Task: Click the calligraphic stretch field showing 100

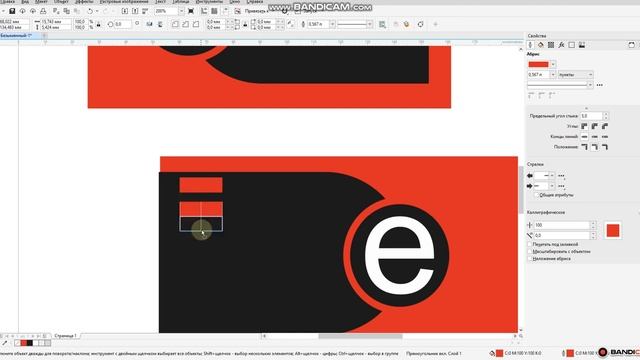Action: pos(562,225)
